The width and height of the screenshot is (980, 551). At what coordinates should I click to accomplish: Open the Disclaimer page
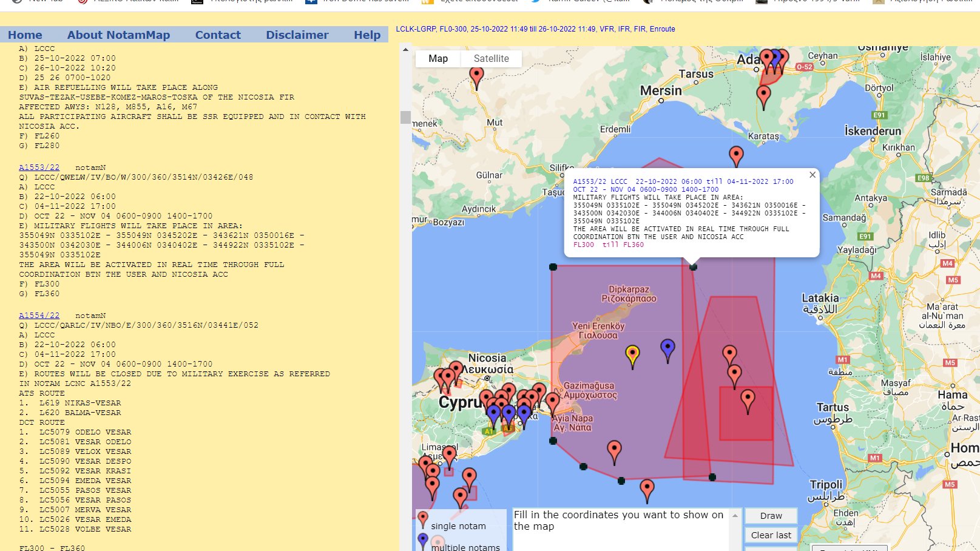point(297,35)
